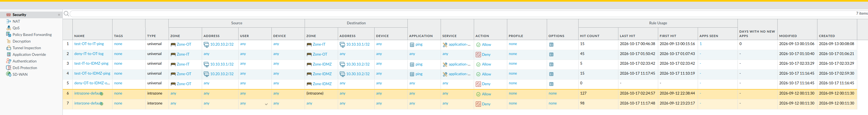Viewport: 868px width, 115px height.
Task: Click created date 2026-09-13 00:08:08
Action: point(837,44)
